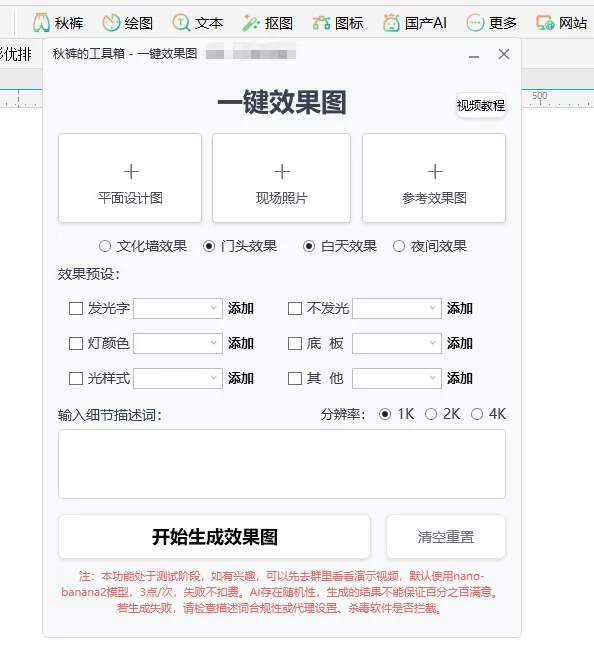Select the 门头效果 radio option
This screenshot has height=661, width=594.
tap(209, 246)
